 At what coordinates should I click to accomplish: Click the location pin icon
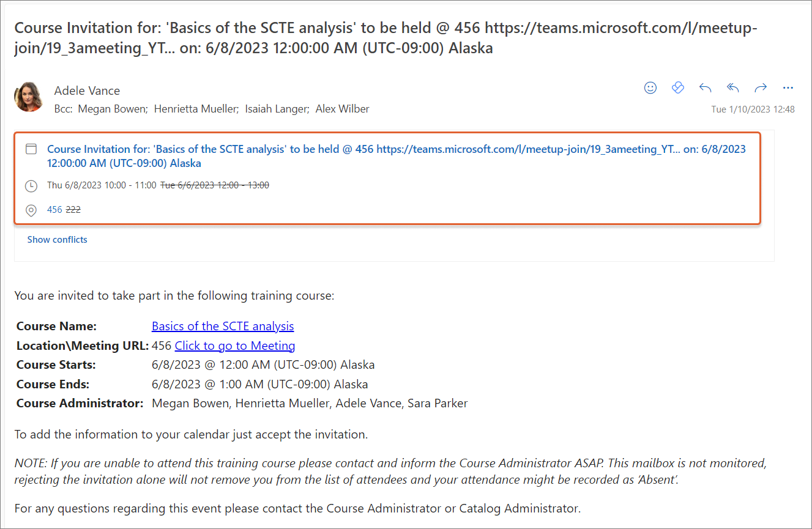(x=31, y=210)
